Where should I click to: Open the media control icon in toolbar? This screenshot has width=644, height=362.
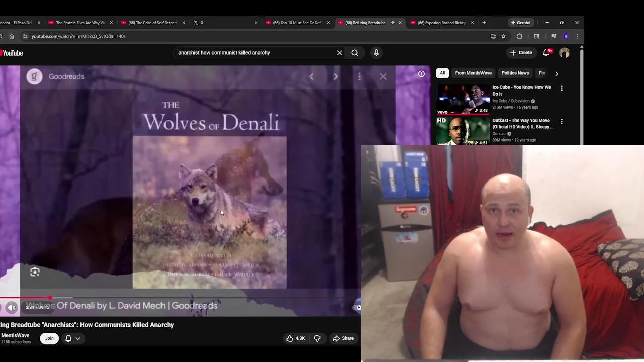(x=553, y=36)
